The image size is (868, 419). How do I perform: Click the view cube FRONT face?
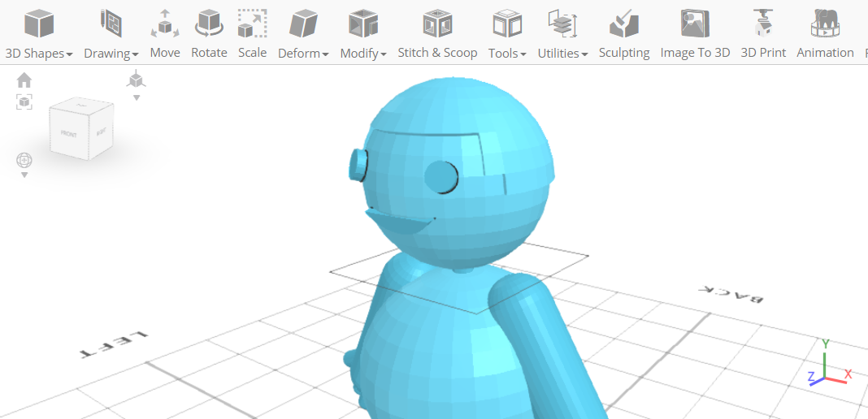(68, 134)
